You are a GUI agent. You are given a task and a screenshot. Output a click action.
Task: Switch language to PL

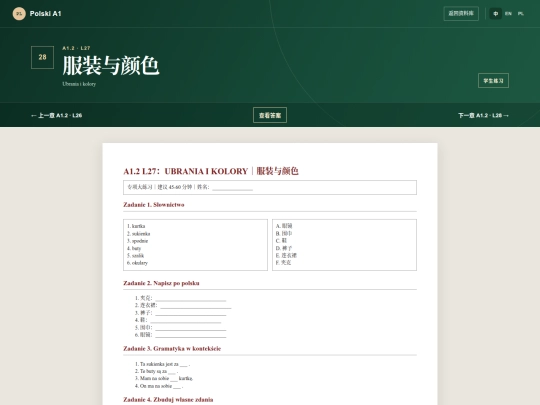pos(521,14)
